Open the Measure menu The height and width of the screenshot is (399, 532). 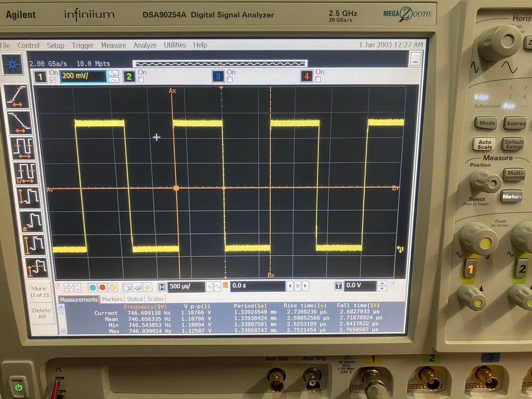tap(113, 45)
